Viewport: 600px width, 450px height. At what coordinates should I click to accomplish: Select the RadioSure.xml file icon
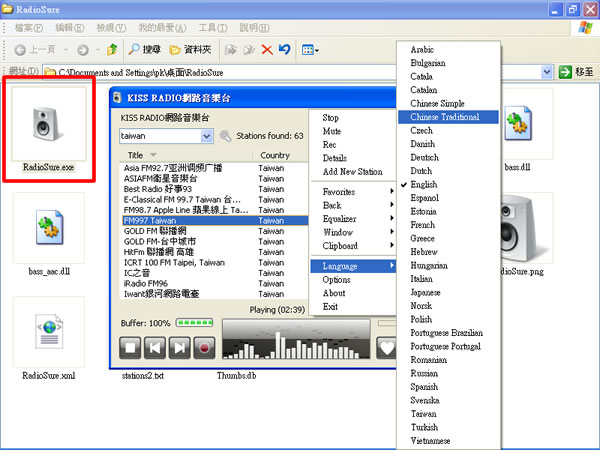49,331
